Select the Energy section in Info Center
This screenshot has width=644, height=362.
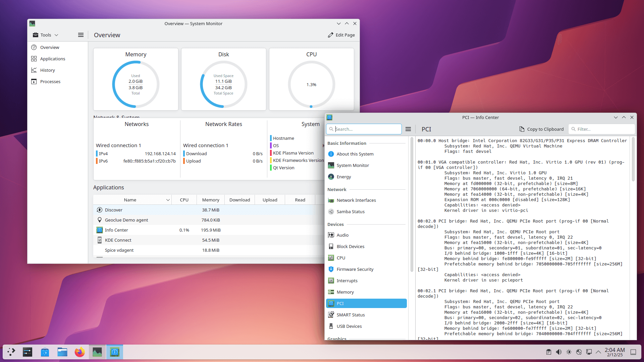pos(343,177)
